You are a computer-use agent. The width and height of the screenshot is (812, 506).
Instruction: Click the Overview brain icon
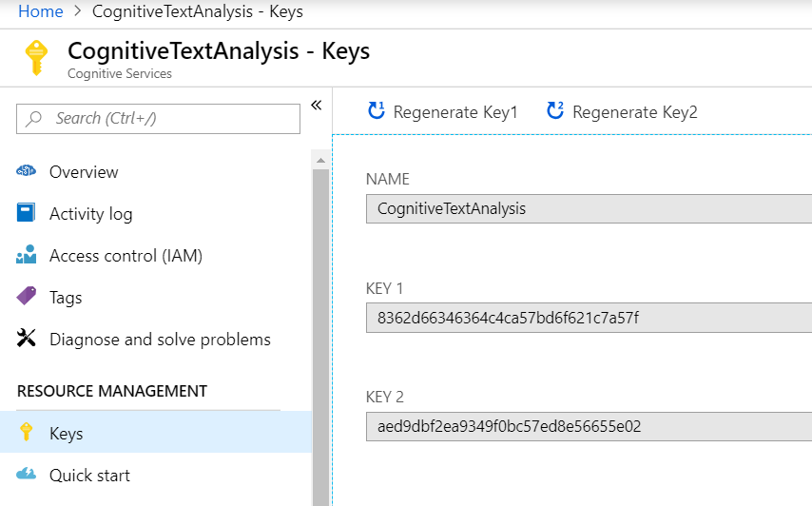(x=27, y=172)
